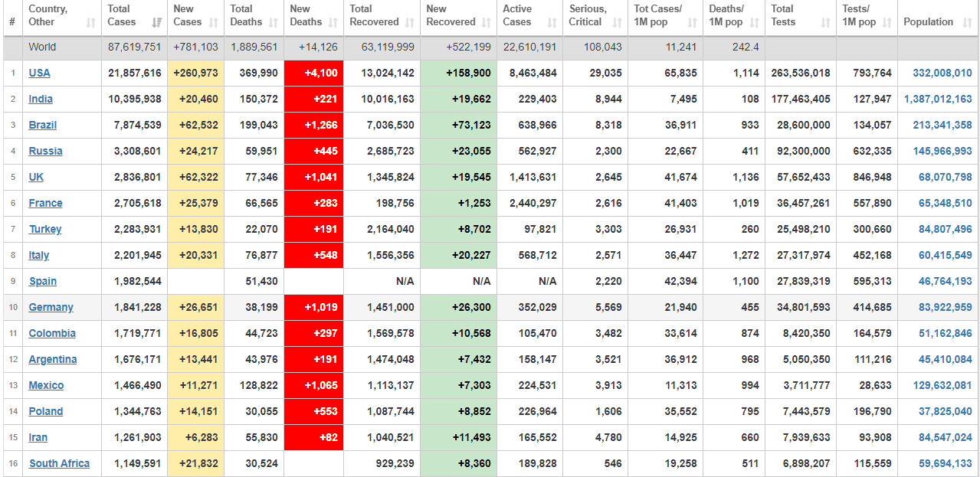The image size is (980, 477).
Task: Open Germany population link 83,922,959
Action: coord(946,308)
